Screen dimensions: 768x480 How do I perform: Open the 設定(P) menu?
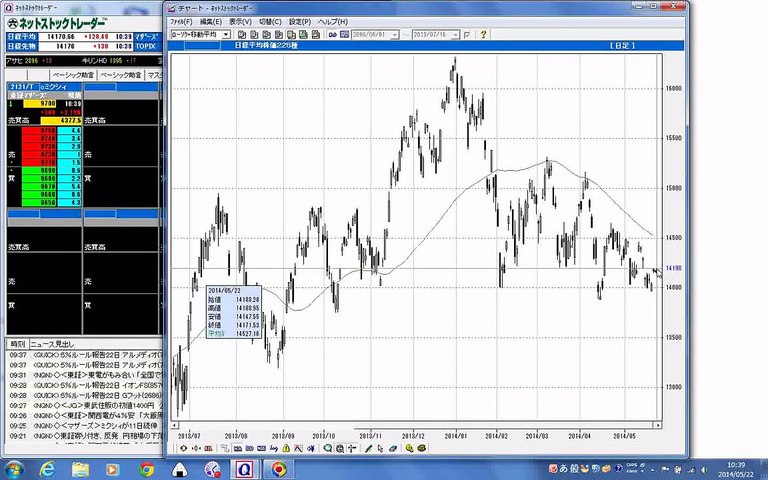click(300, 22)
